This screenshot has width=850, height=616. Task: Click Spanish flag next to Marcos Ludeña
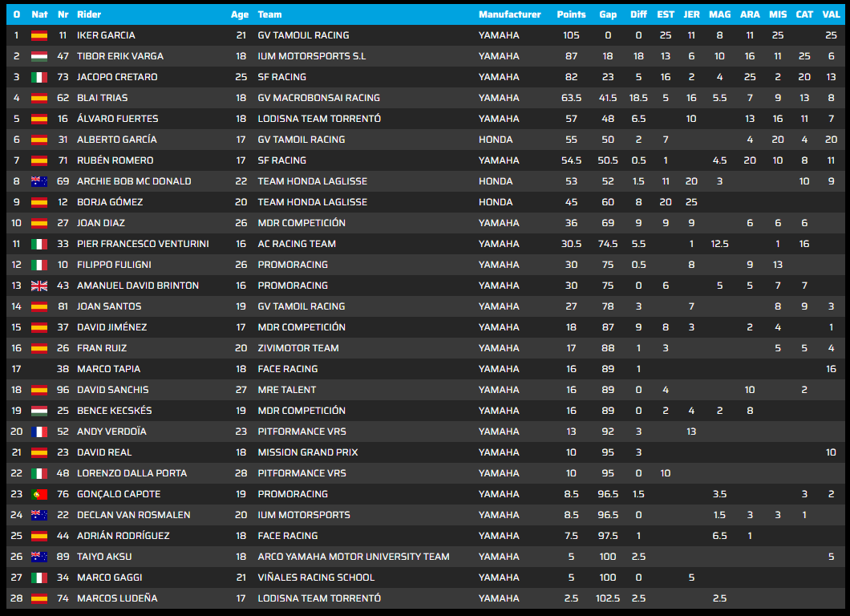[x=39, y=598]
